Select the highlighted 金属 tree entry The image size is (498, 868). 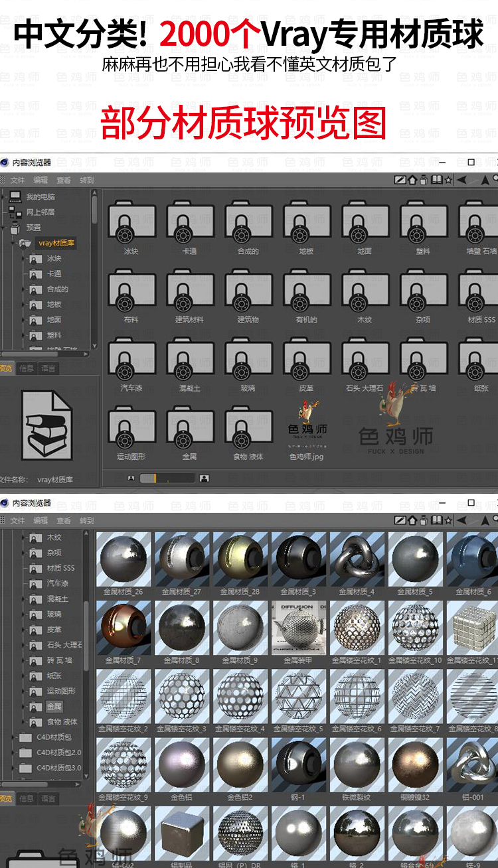point(54,706)
